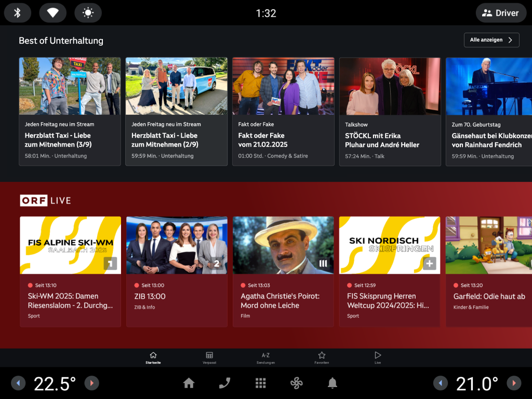Open the Startseite tab
This screenshot has height=399, width=532.
(153, 358)
